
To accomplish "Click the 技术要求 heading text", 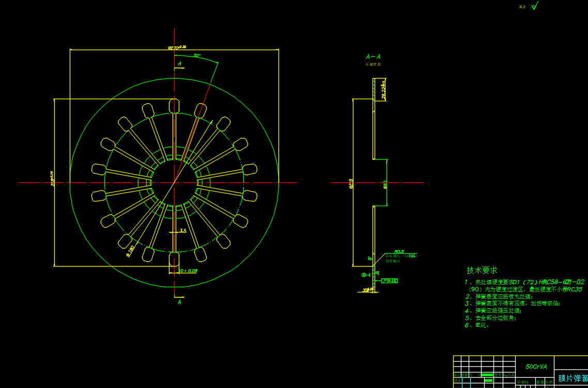I will (482, 270).
